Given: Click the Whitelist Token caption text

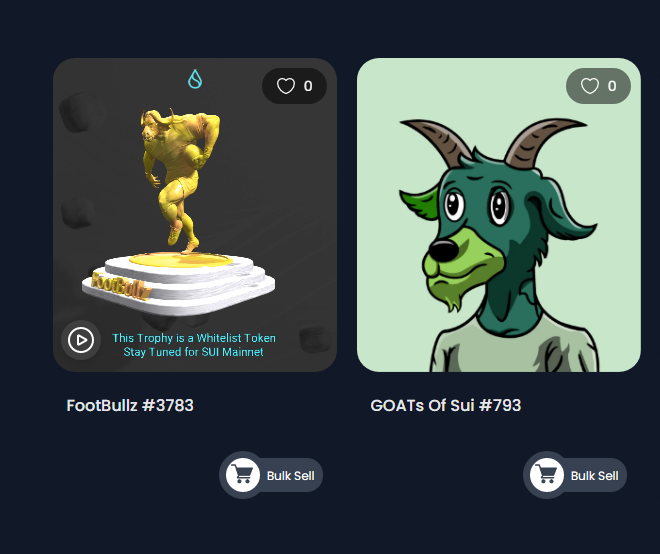Looking at the screenshot, I should (x=194, y=338).
